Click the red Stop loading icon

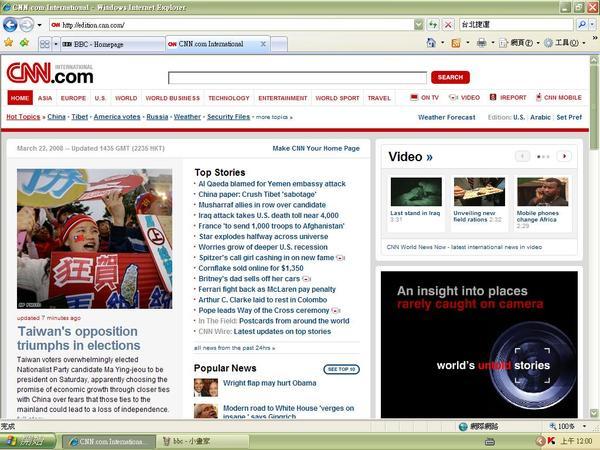(448, 25)
